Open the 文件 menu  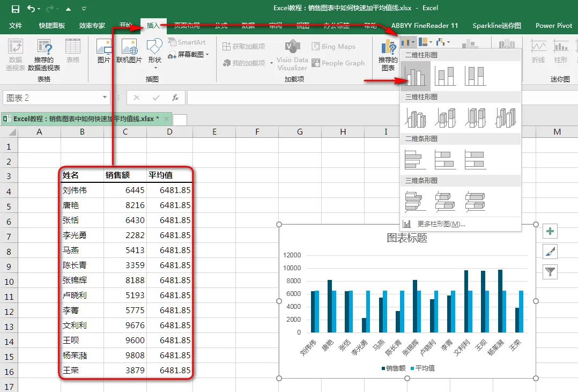(16, 25)
